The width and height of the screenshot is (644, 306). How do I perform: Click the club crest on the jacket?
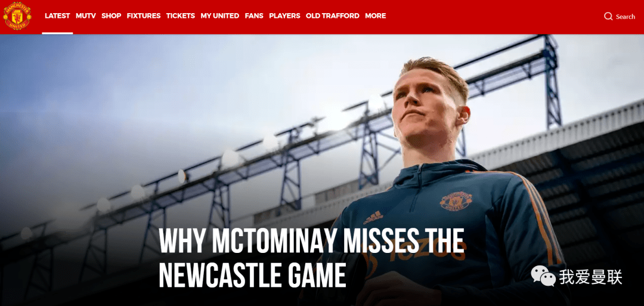point(456,201)
